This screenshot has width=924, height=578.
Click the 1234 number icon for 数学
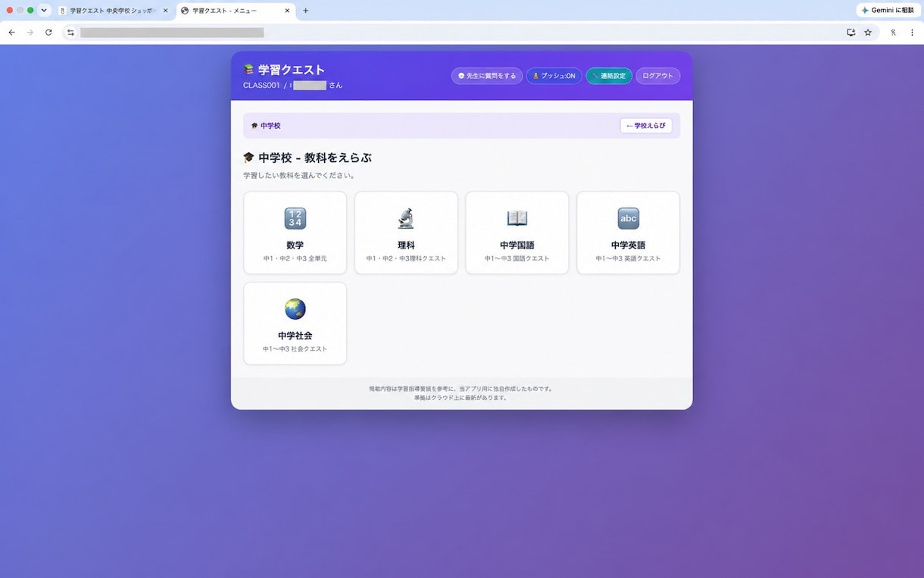point(295,218)
